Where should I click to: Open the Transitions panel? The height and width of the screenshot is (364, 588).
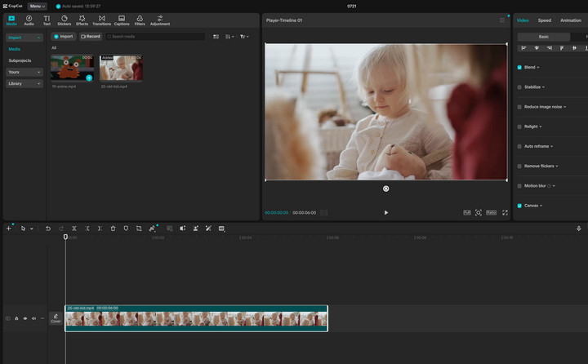point(101,20)
